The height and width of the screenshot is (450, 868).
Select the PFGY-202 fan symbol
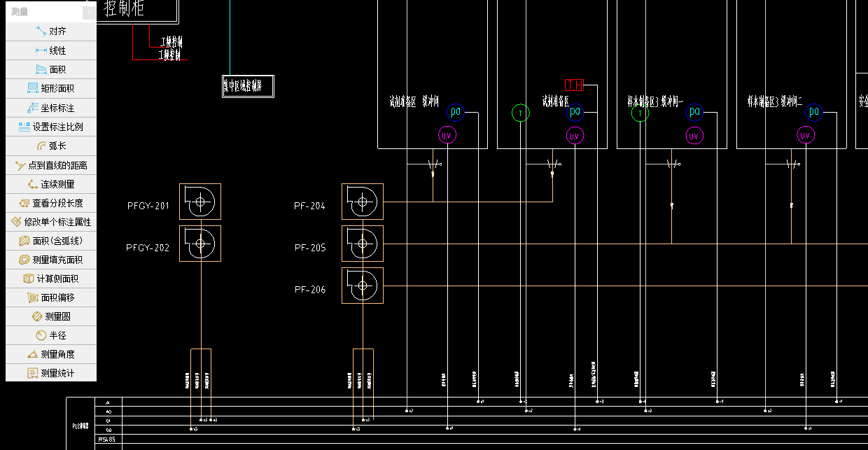point(200,244)
